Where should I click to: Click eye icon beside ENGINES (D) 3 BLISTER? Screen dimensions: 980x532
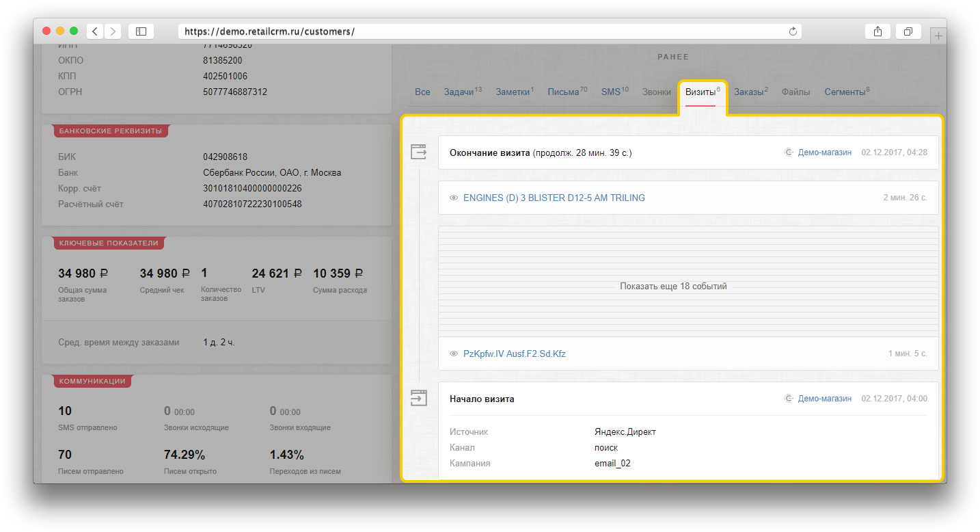click(453, 198)
